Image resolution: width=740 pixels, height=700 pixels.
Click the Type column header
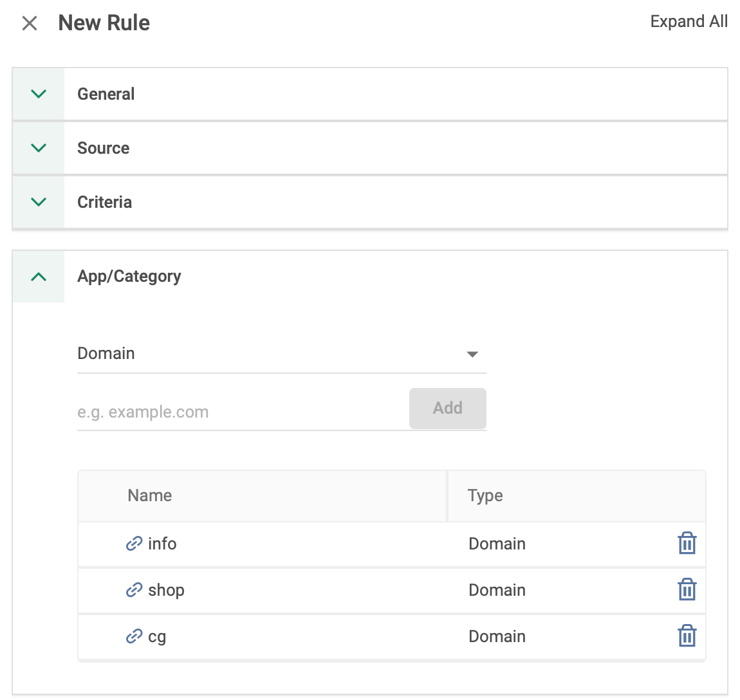pyautogui.click(x=485, y=495)
